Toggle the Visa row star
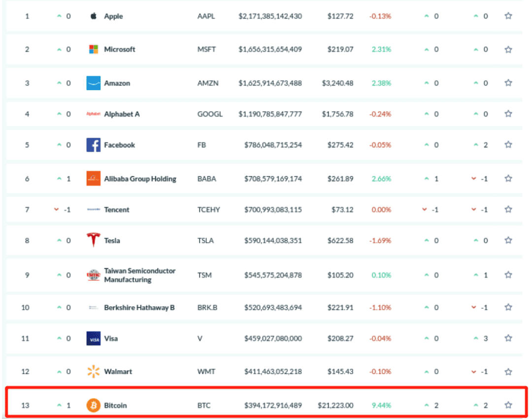 [508, 338]
